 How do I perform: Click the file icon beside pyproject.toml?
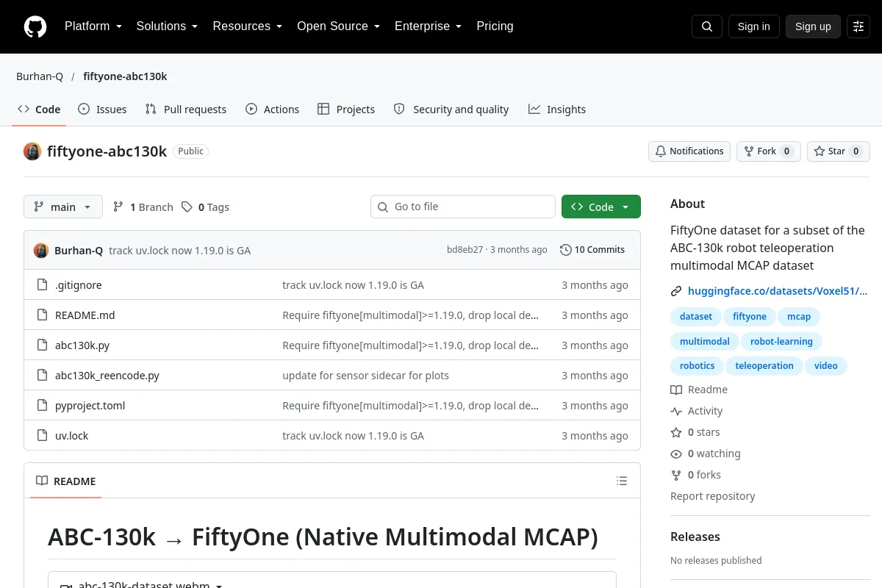point(42,406)
